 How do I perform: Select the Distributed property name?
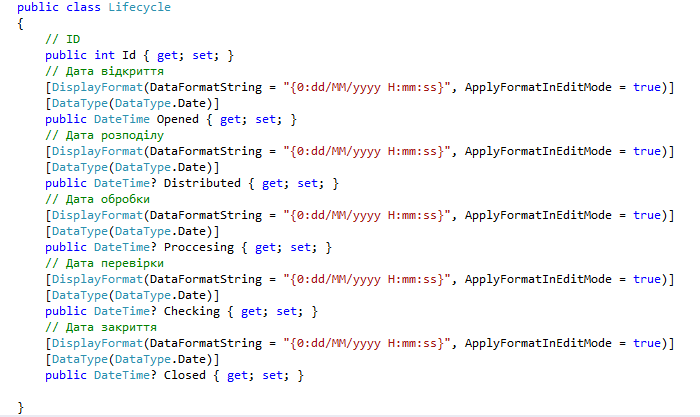tap(202, 183)
